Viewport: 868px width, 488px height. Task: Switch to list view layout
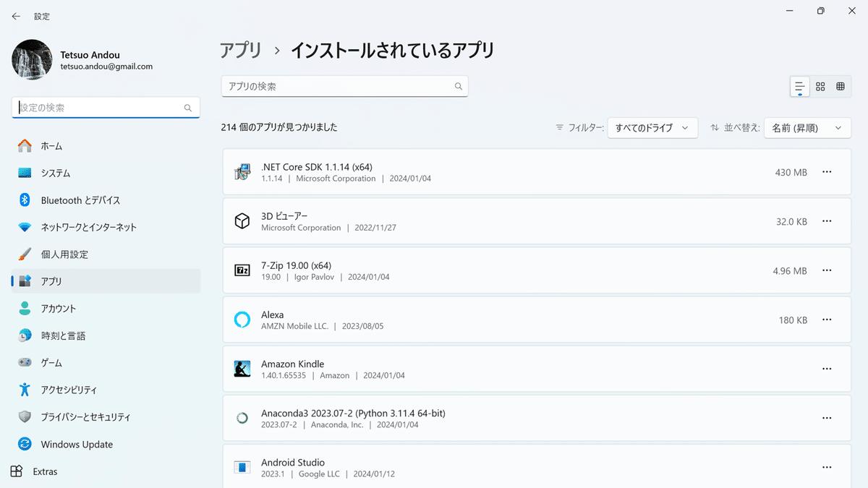point(799,86)
